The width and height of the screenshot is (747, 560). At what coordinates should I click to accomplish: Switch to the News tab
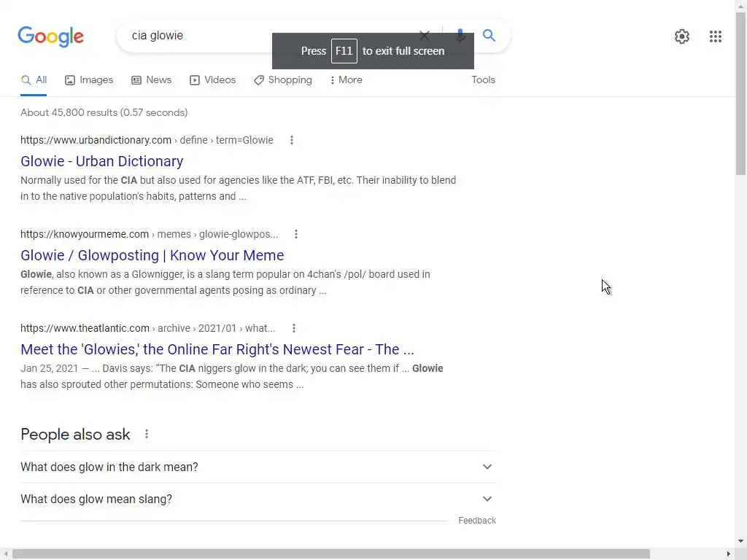[152, 80]
